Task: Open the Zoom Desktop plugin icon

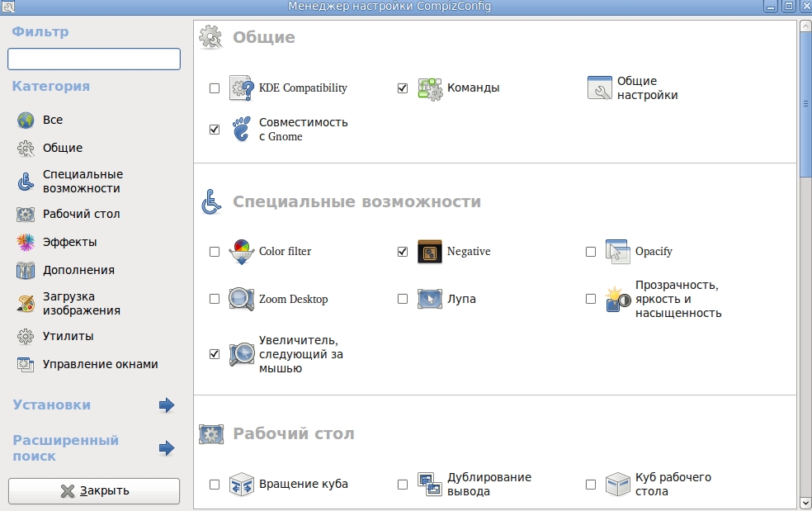Action: point(241,299)
